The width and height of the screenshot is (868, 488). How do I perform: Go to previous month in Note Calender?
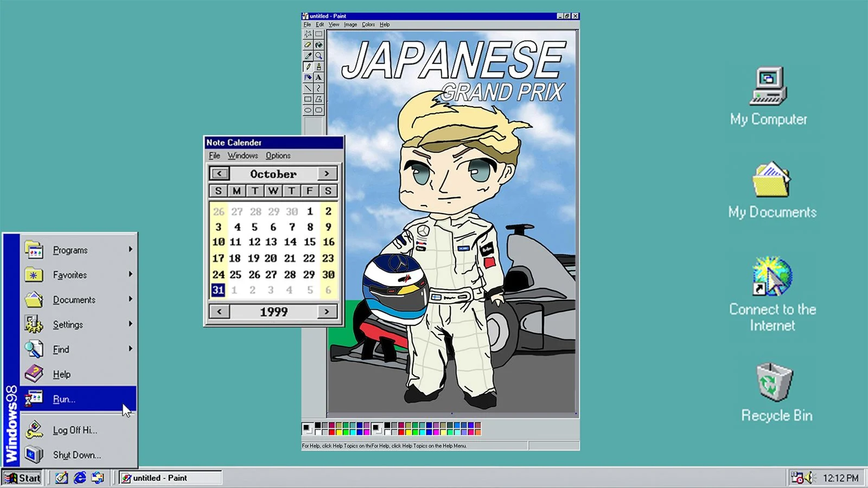(x=219, y=174)
